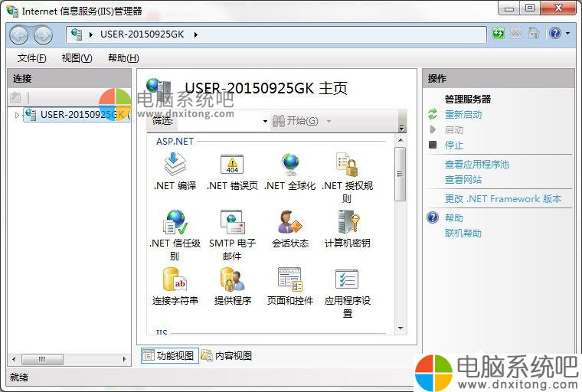Open the 连接字符串 icon

tap(175, 279)
